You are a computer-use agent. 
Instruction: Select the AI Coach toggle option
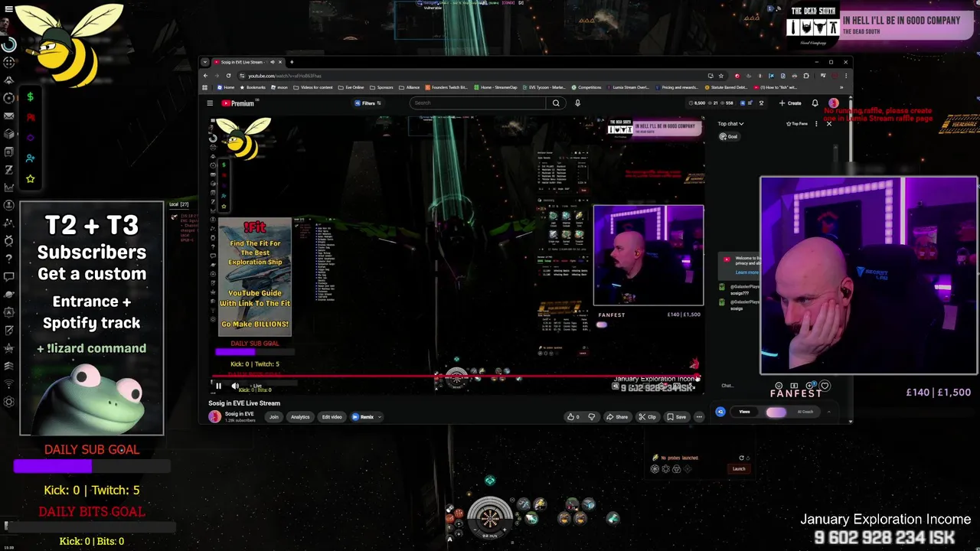pos(805,412)
